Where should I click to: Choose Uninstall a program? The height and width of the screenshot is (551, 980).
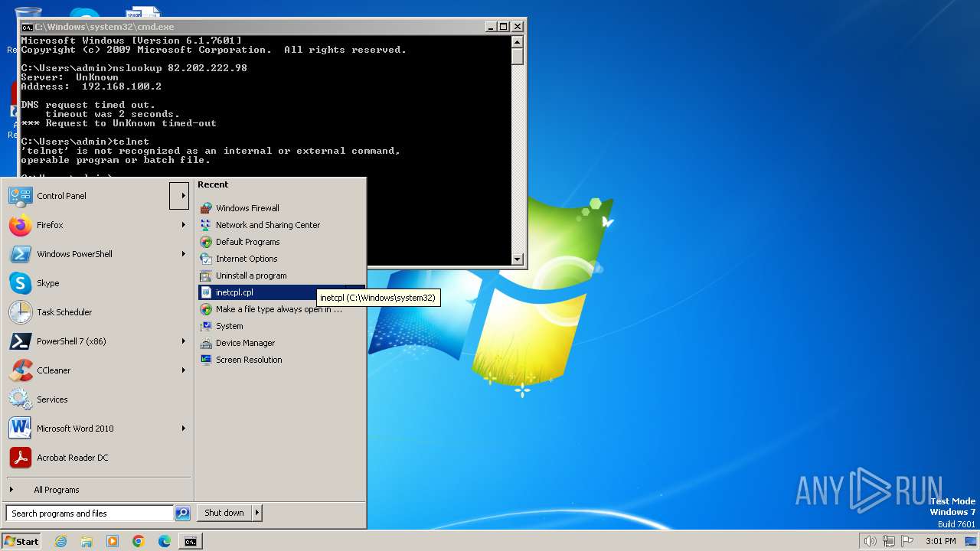tap(280, 275)
